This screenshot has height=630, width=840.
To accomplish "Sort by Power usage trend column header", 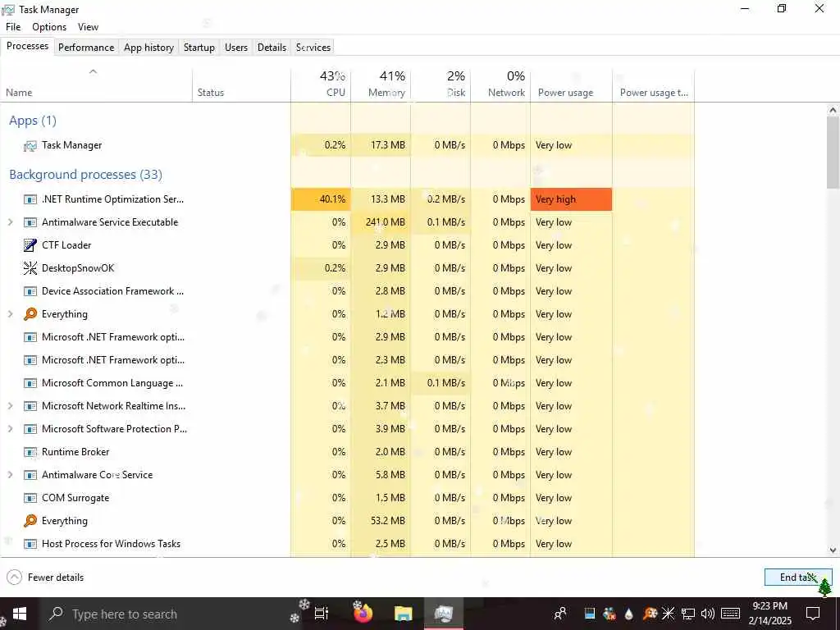I will (x=654, y=85).
